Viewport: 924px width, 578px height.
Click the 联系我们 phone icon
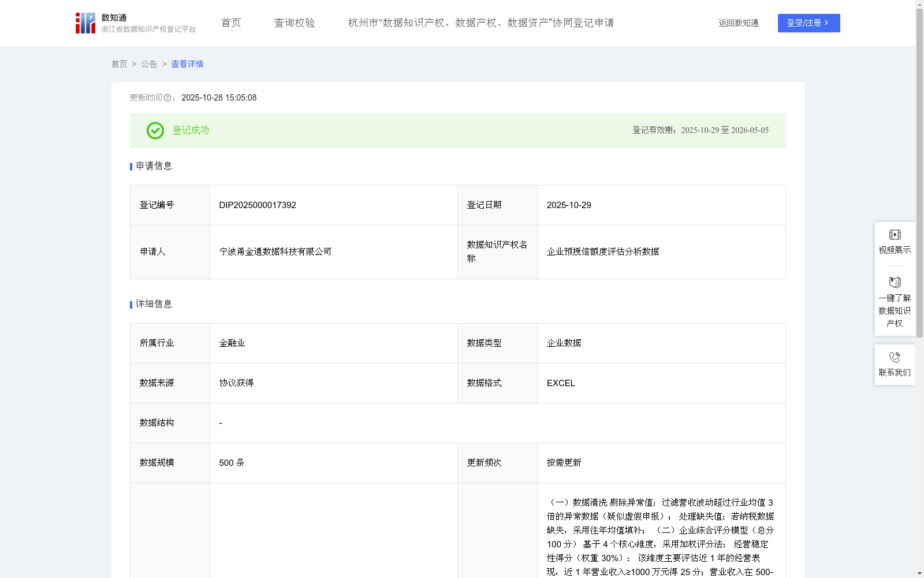895,357
